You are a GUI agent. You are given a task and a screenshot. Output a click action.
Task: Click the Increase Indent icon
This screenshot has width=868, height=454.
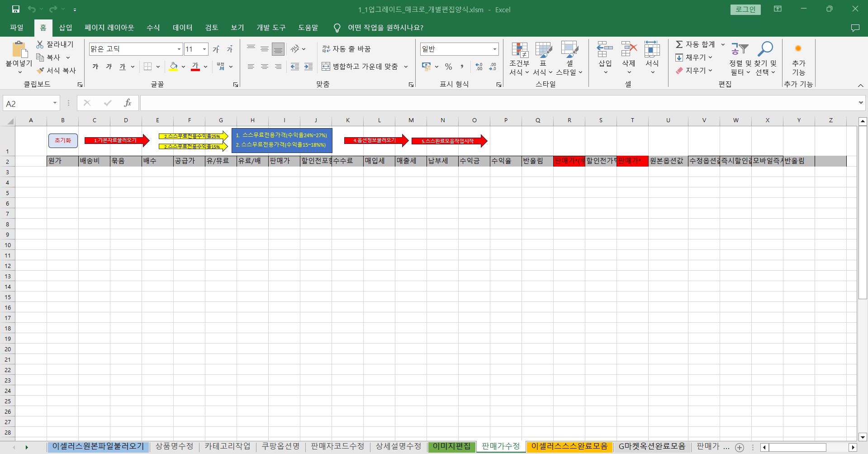[x=308, y=67]
